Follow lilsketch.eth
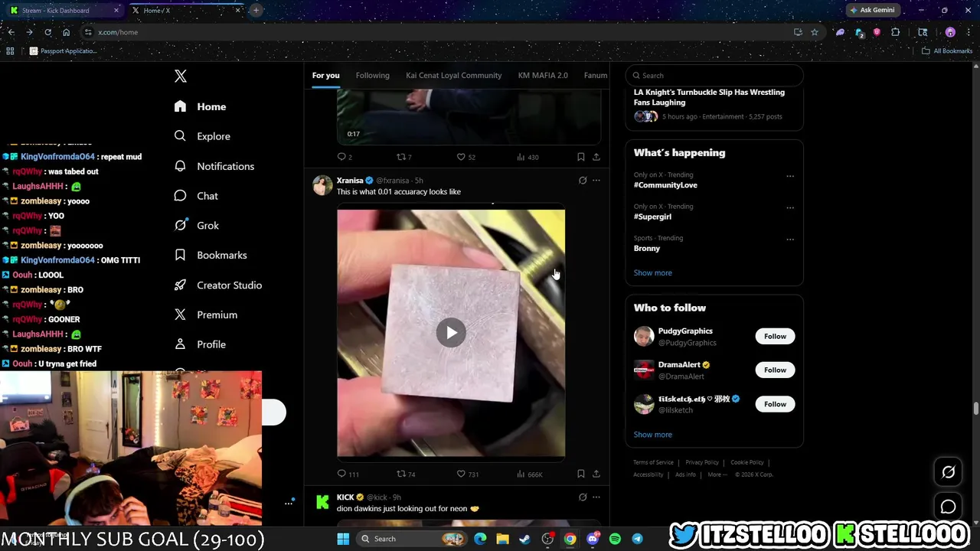980x551 pixels. click(775, 403)
